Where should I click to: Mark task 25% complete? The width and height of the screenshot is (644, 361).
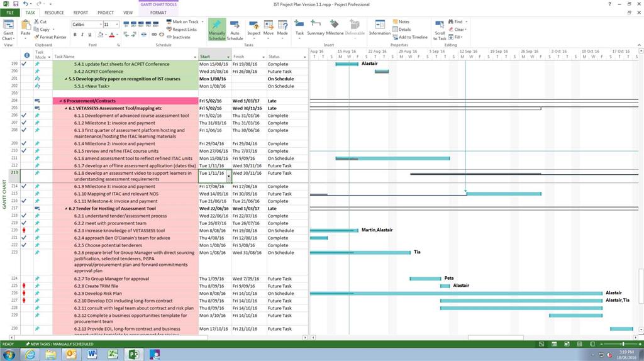coord(134,25)
